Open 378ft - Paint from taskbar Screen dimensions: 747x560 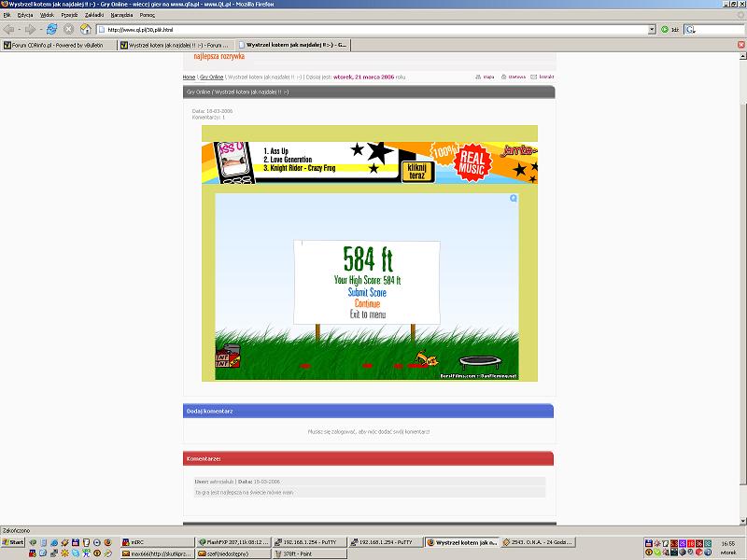[309, 553]
